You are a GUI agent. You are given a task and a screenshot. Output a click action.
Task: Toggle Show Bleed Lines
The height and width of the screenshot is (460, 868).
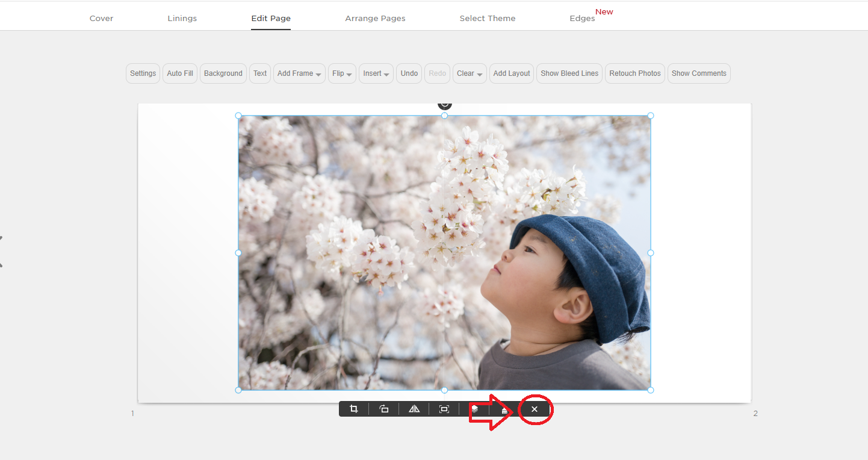(569, 73)
